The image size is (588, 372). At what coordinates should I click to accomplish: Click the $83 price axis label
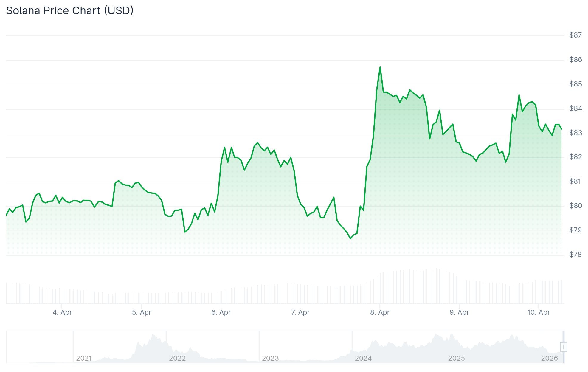click(575, 133)
